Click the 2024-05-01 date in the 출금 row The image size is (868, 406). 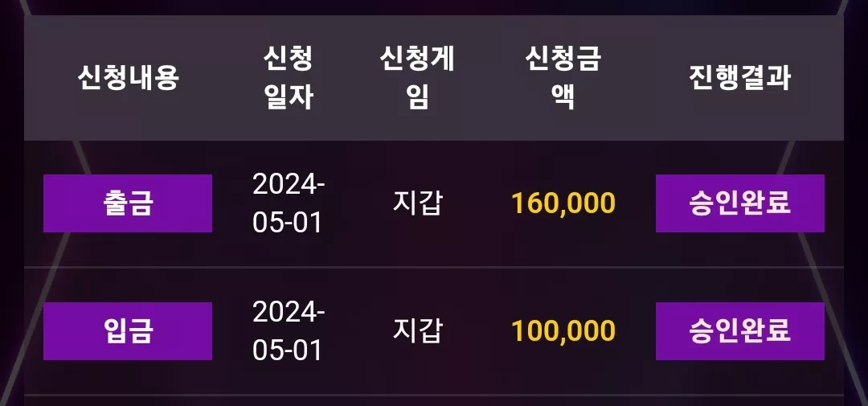pos(289,203)
